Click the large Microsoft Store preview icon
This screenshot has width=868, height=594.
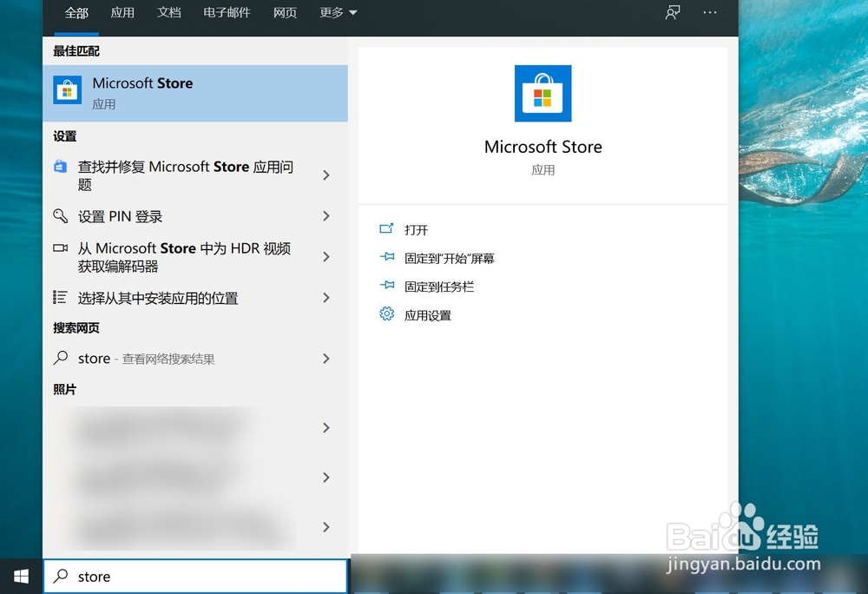[542, 93]
